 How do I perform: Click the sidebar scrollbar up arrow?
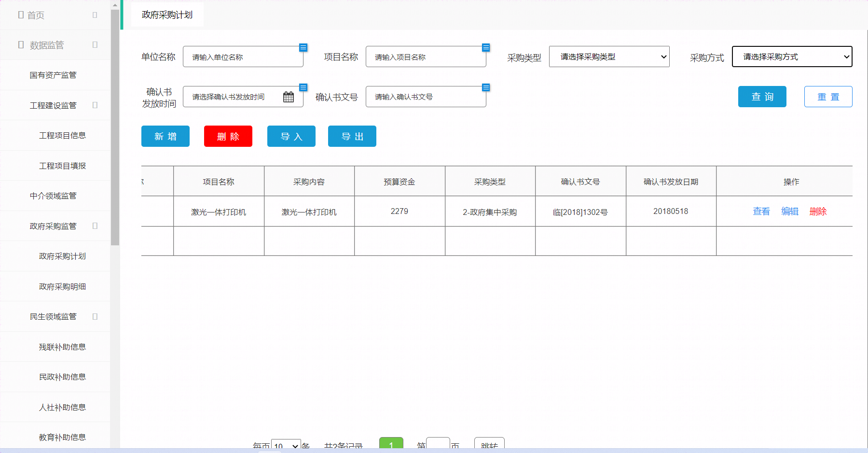(x=115, y=5)
